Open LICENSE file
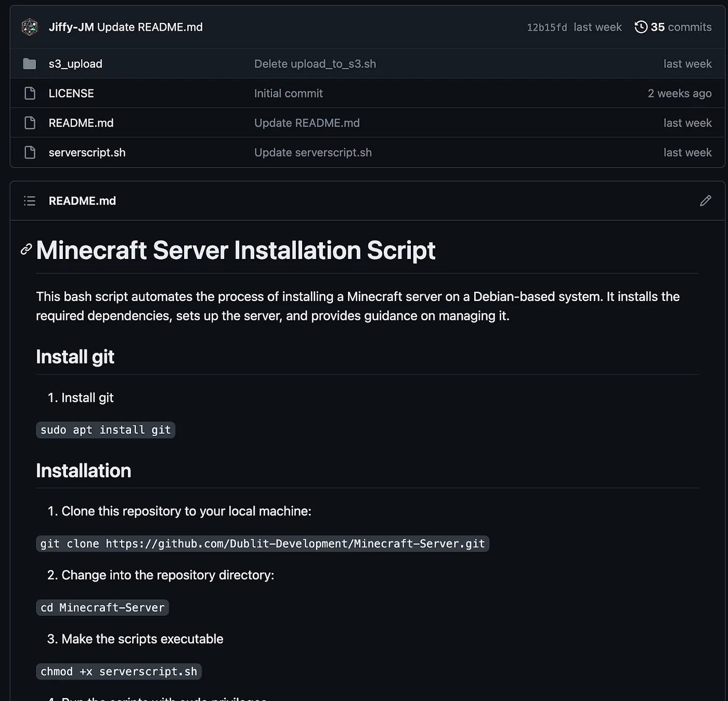This screenshot has width=728, height=701. point(71,94)
